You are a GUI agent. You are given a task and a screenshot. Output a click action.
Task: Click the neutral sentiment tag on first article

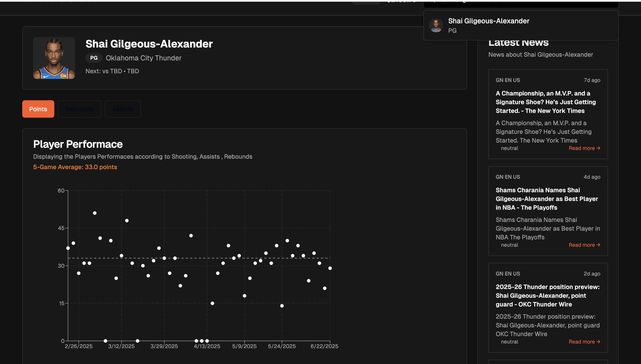coord(509,148)
